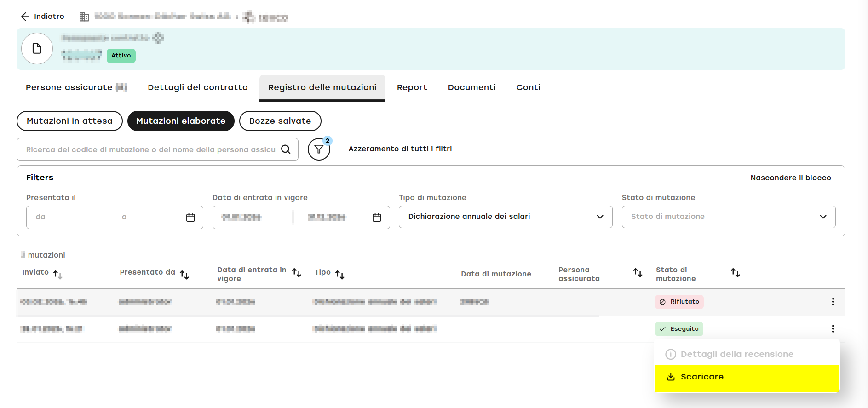Click the Data di mutazione column header
Screen dimensions: 868x408
496,274
